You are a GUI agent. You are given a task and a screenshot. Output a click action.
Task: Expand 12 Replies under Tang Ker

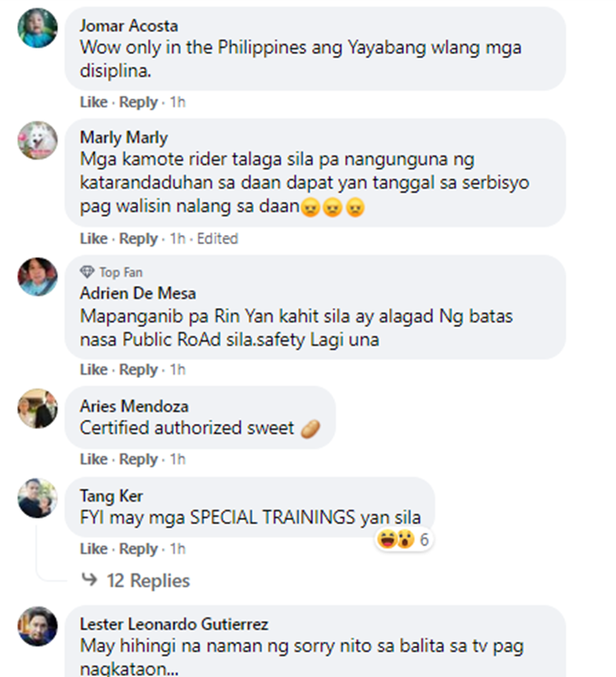148,581
